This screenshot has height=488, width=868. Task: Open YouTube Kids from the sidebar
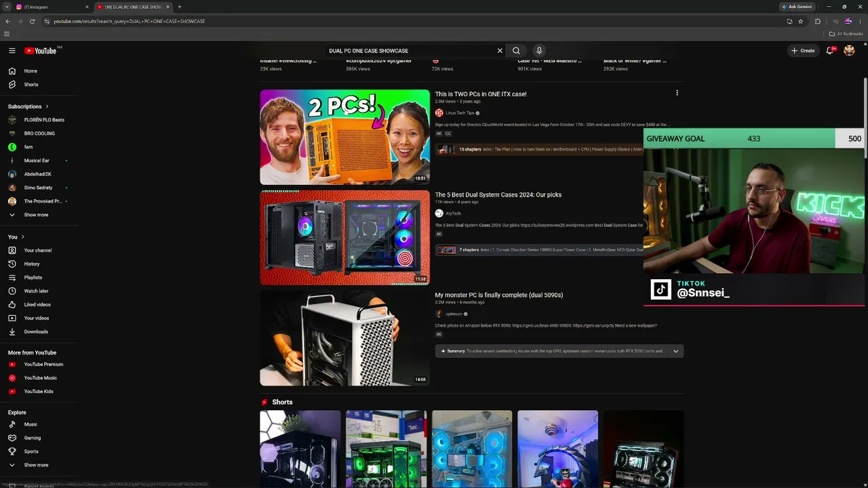pyautogui.click(x=39, y=391)
